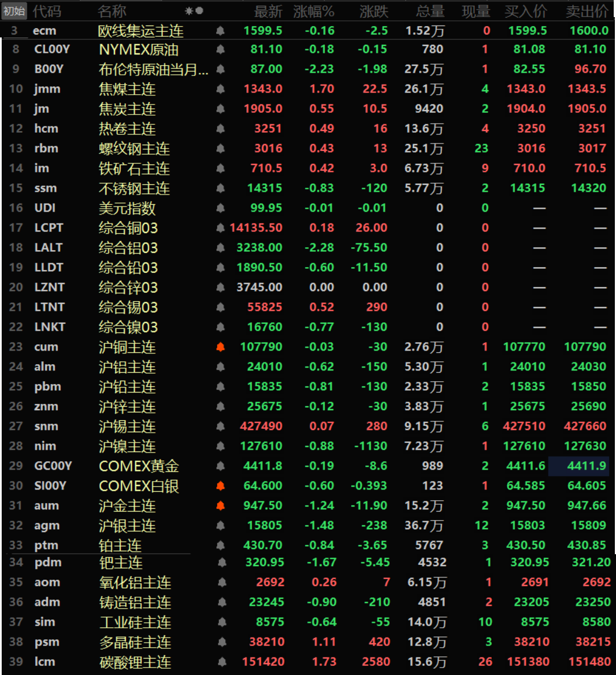Click alert bell for 铂主连
Image resolution: width=616 pixels, height=675 pixels.
tap(221, 546)
